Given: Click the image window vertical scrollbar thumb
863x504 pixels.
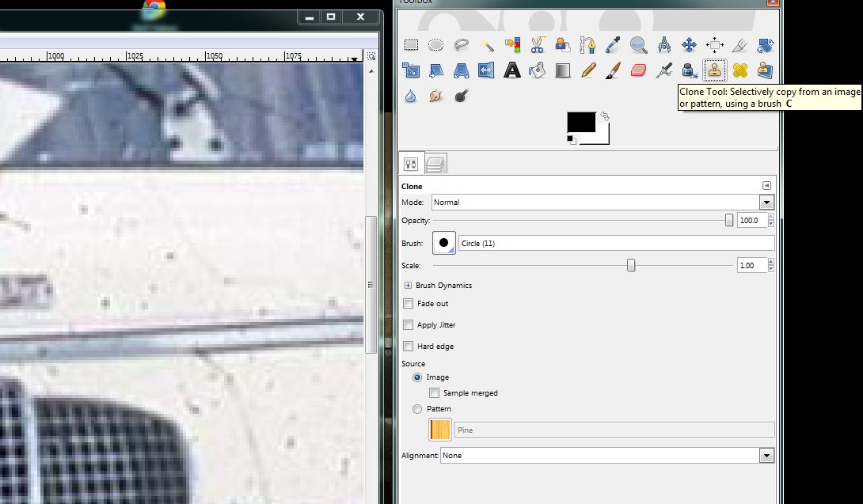Looking at the screenshot, I should pyautogui.click(x=371, y=285).
